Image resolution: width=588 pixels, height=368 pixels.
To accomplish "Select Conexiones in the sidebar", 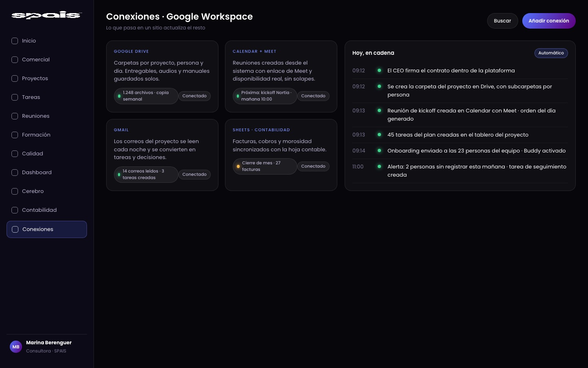I will coord(47,229).
